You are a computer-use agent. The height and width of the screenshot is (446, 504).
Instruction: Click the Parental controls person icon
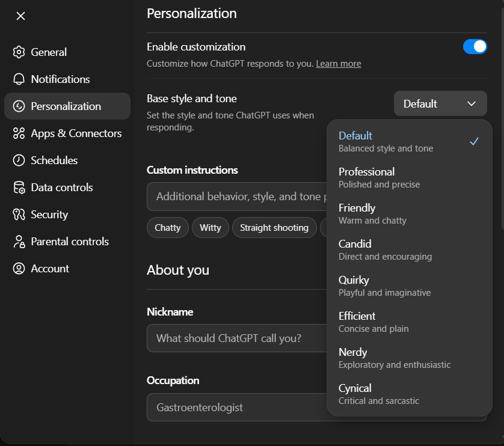click(x=19, y=242)
